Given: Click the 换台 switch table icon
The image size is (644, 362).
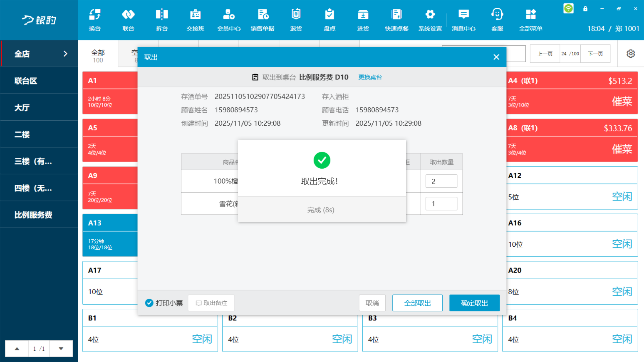Looking at the screenshot, I should coord(95,19).
